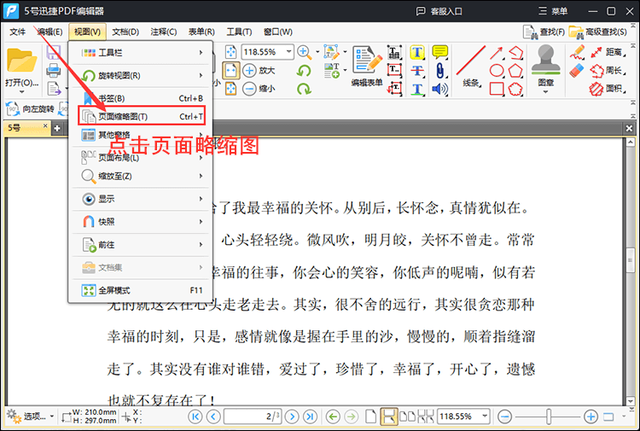Viewport: 640px width, 431px height.
Task: Select the paperclip file attachment tool
Action: [440, 71]
